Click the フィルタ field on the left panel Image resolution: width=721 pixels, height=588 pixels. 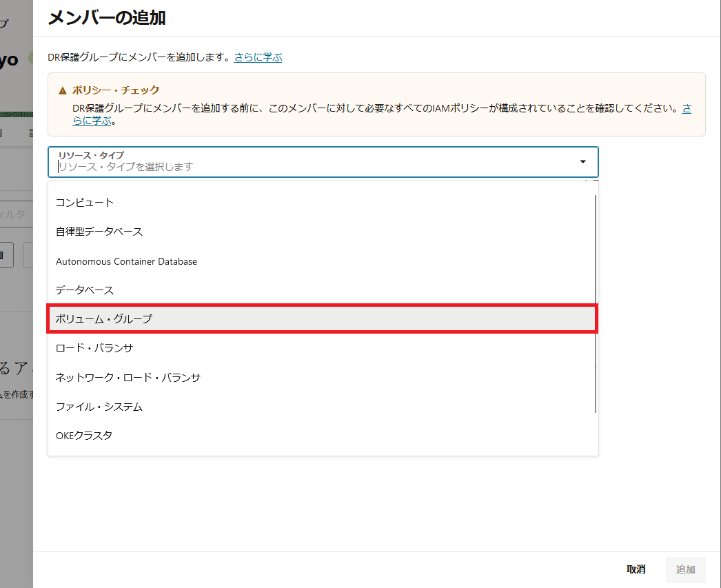(12, 214)
